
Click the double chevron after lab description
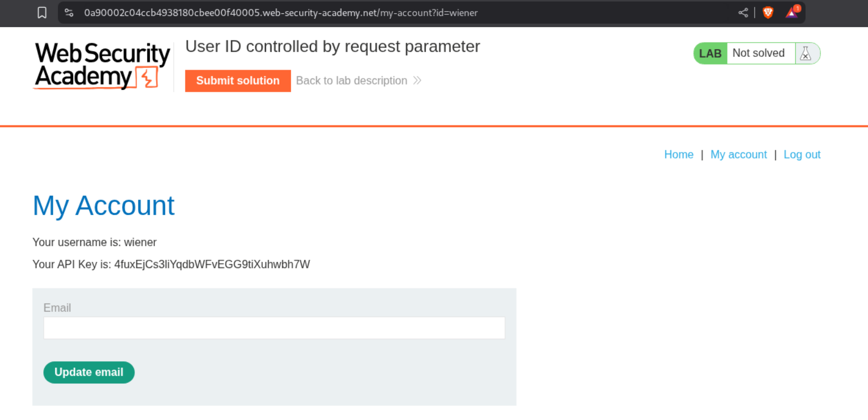tap(417, 81)
